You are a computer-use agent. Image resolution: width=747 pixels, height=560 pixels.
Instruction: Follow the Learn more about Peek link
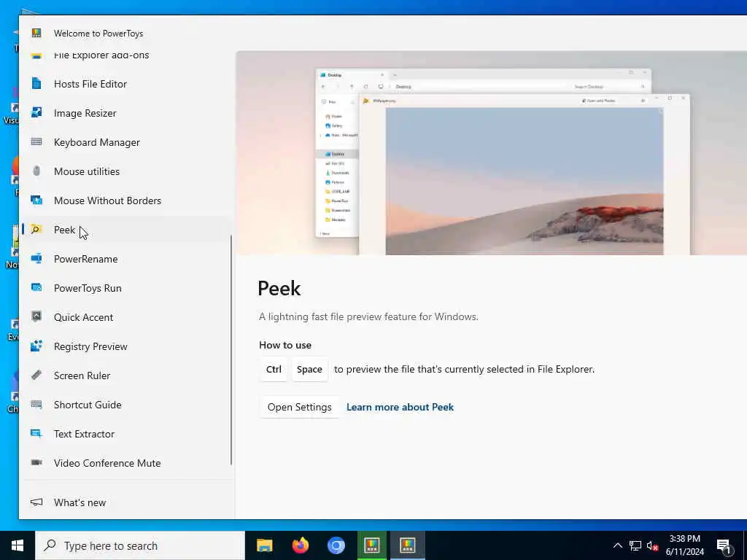coord(400,407)
